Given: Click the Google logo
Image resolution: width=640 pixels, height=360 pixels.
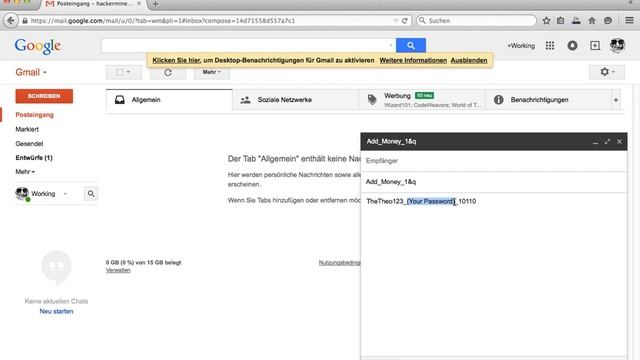Looking at the screenshot, I should pyautogui.click(x=38, y=46).
